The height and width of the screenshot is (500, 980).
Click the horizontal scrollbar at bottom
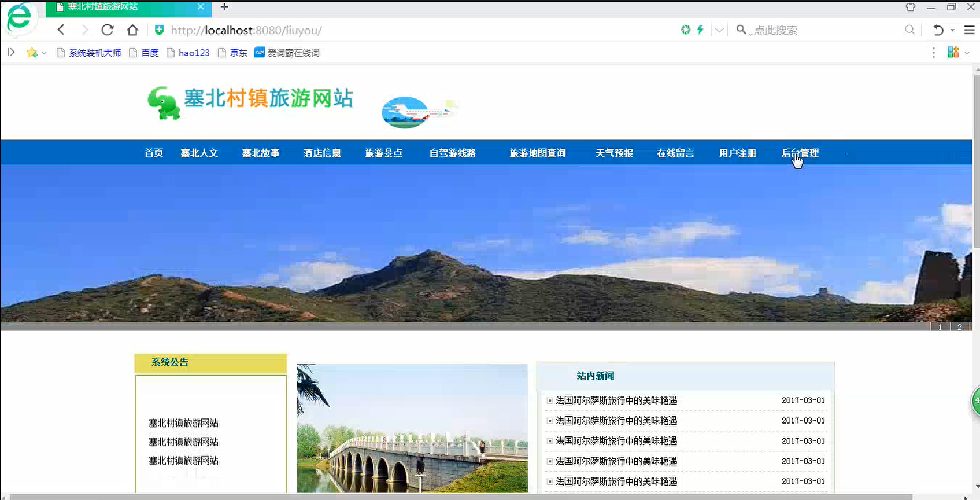461,497
